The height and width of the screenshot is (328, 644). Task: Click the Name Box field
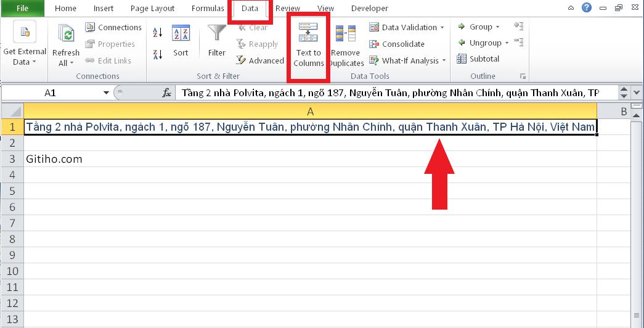(50, 93)
